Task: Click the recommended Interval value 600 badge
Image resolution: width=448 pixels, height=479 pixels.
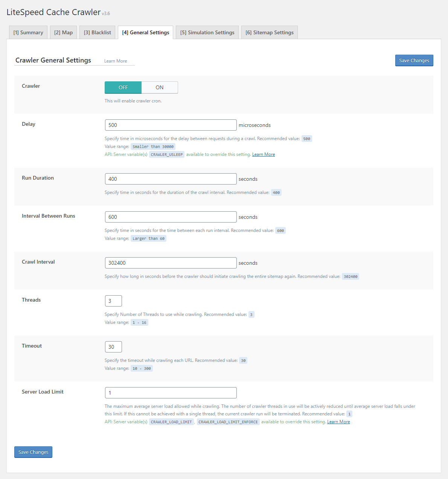Action: pyautogui.click(x=280, y=230)
